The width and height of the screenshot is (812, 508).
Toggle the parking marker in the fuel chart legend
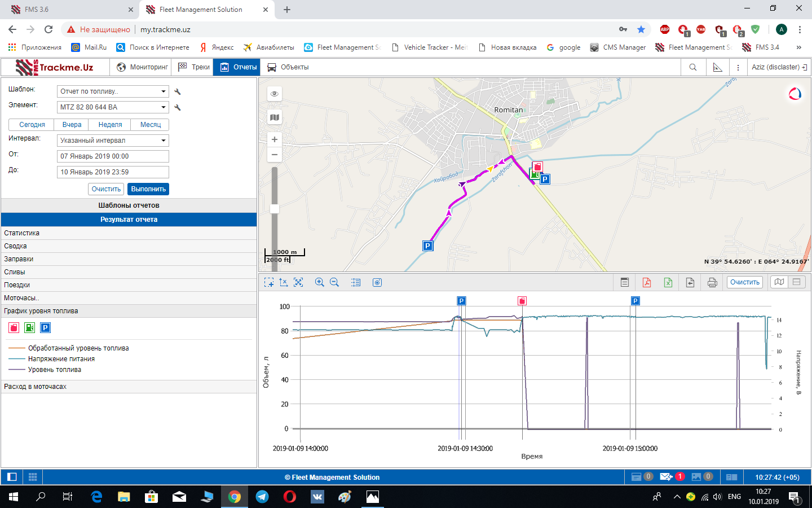tap(46, 327)
